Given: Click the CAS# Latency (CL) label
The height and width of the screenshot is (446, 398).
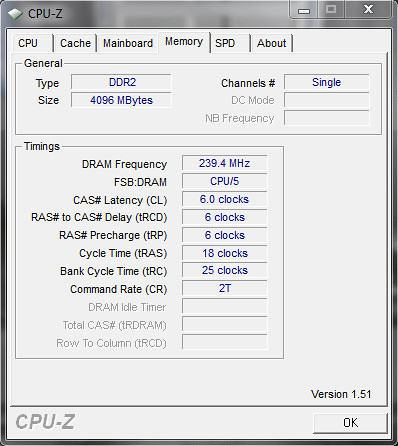Looking at the screenshot, I should coord(120,200).
